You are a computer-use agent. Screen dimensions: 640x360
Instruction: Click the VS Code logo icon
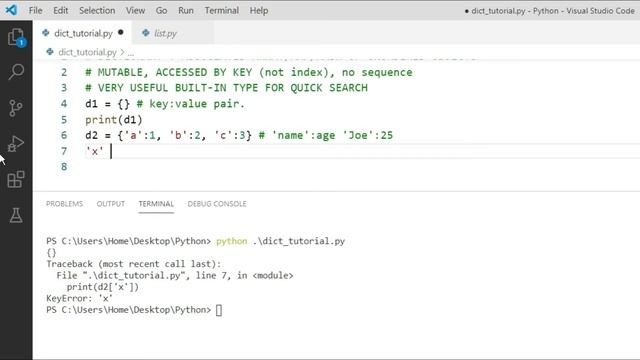(11, 10)
